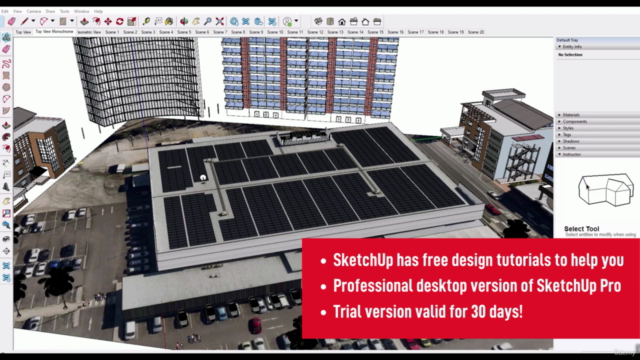Viewport: 640px width, 360px height.
Task: Select the Eraser in left toolbar
Action: [x=6, y=49]
